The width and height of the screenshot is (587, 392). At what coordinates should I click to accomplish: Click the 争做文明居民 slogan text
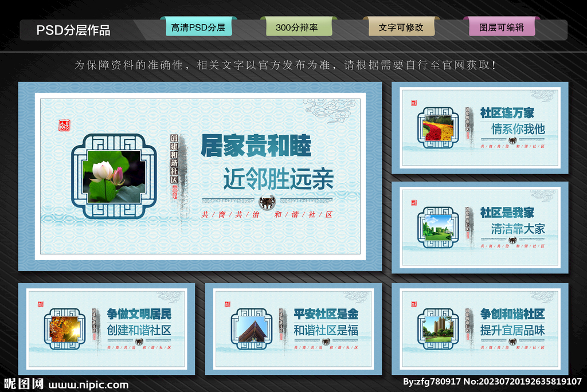pyautogui.click(x=139, y=313)
